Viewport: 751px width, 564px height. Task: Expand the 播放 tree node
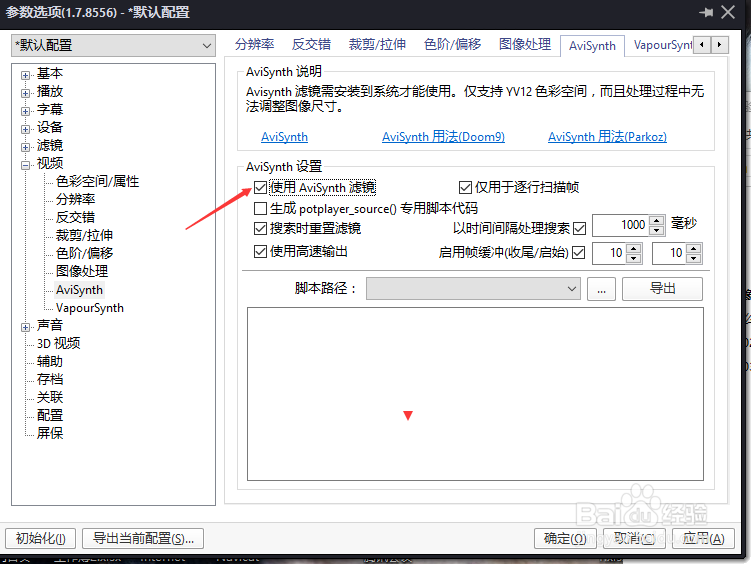point(25,93)
